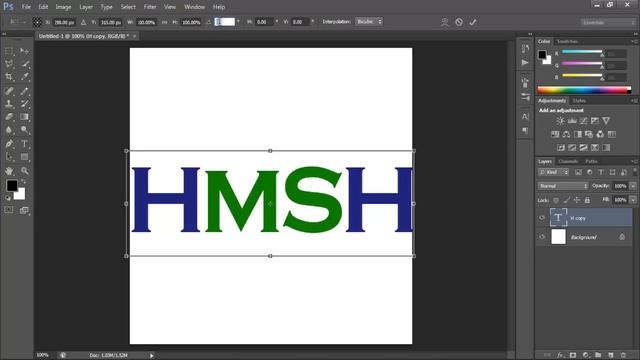The height and width of the screenshot is (360, 640).
Task: Select the Clone Stamp tool
Action: coord(9,104)
